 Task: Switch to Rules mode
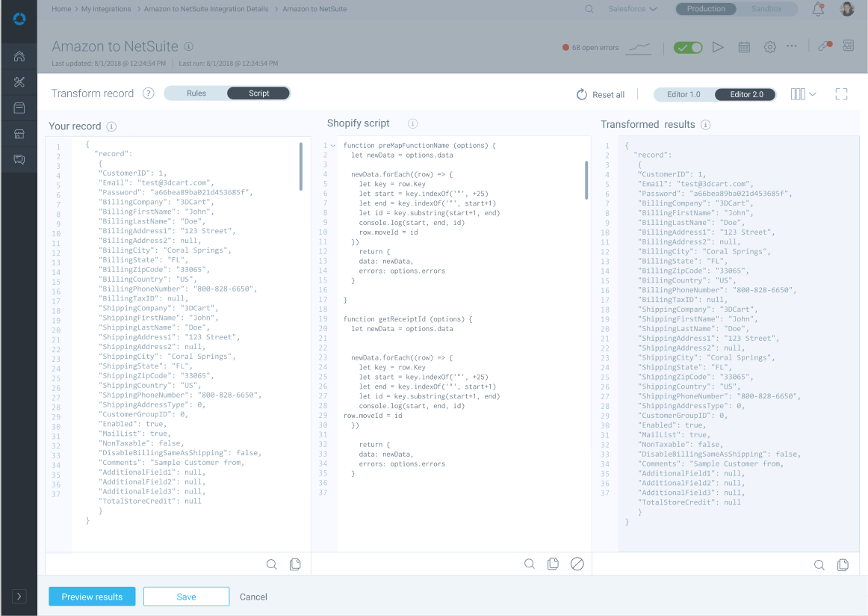coord(196,93)
